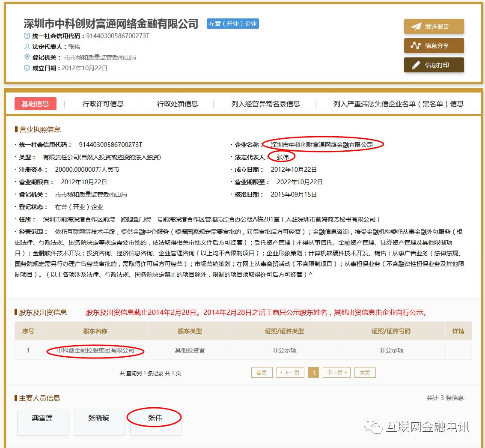Click the 上一页 previous page button
The width and height of the screenshot is (485, 448).
point(290,373)
